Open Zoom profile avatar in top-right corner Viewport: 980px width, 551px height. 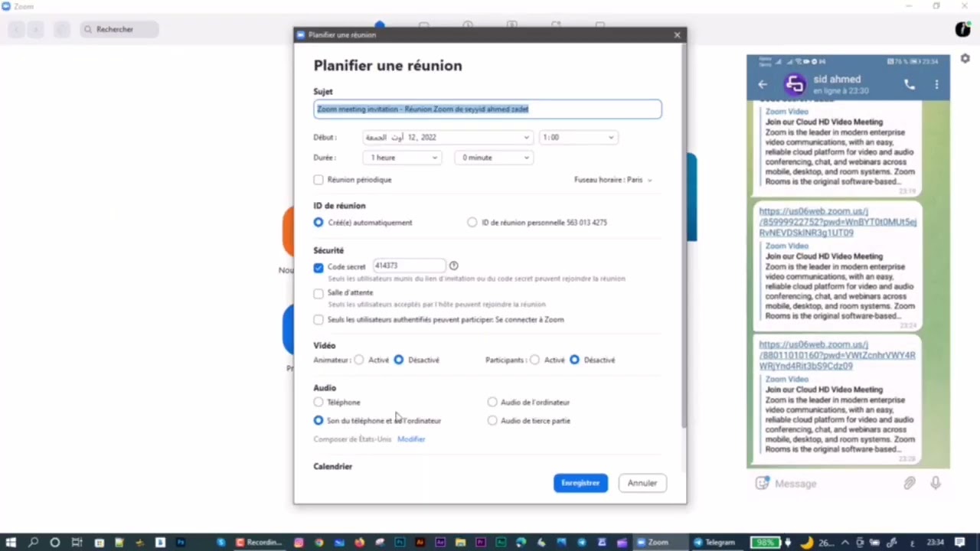963,29
